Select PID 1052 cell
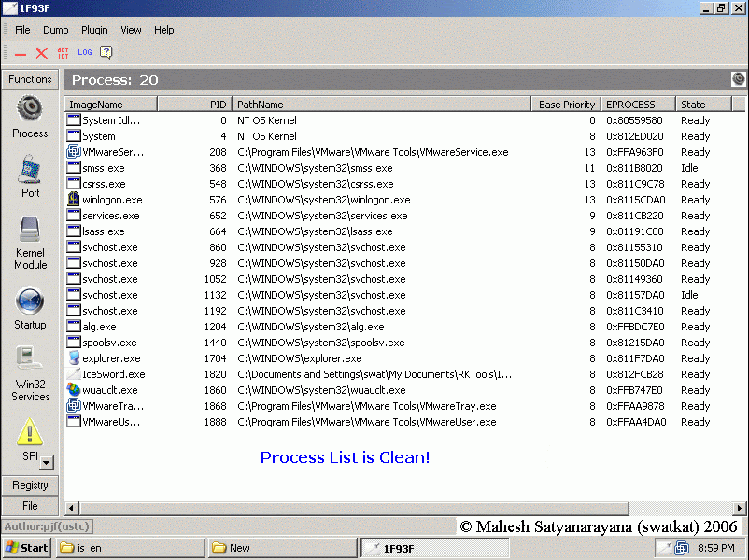This screenshot has height=560, width=749. 216,279
